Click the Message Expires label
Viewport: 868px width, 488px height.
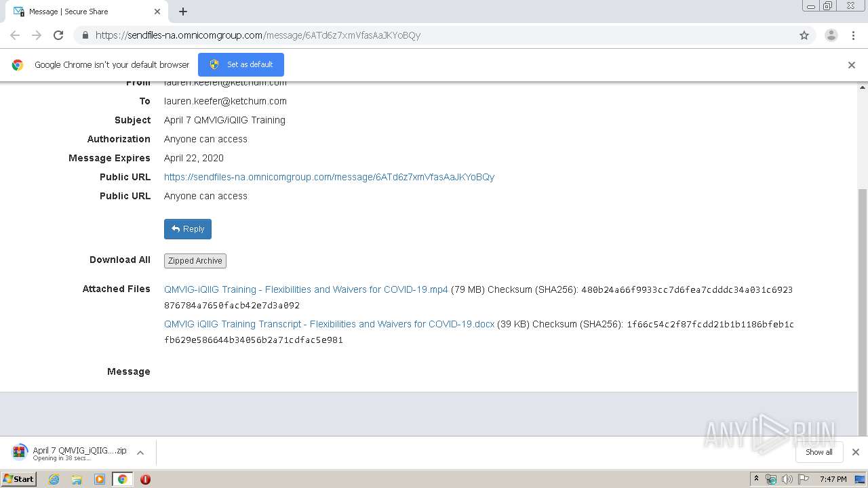pyautogui.click(x=109, y=158)
